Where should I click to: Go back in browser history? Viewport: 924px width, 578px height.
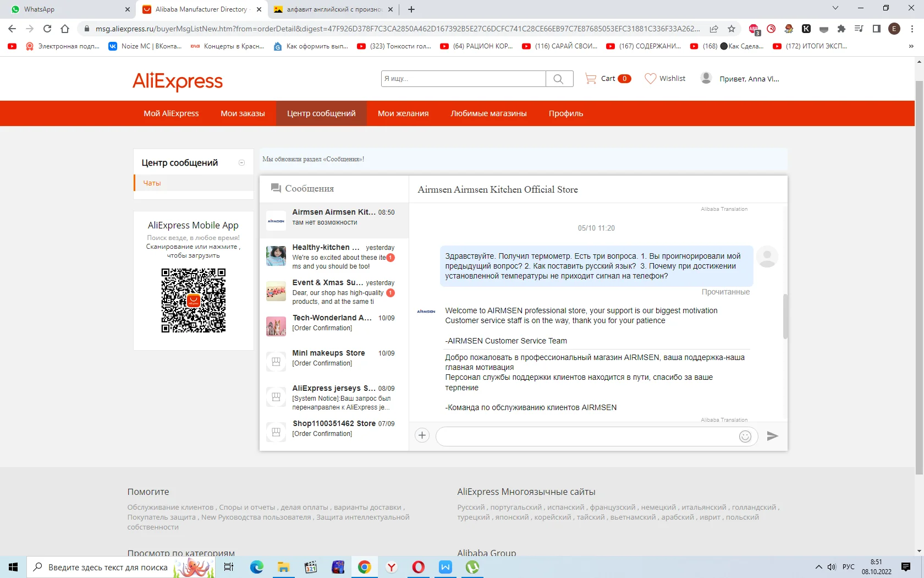(12, 29)
